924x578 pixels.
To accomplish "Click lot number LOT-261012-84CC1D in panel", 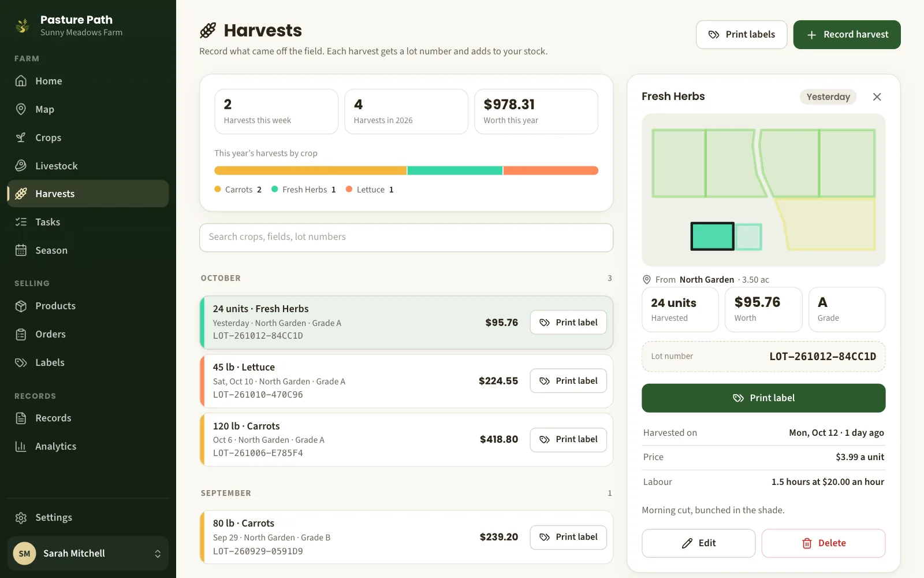I will coord(822,357).
